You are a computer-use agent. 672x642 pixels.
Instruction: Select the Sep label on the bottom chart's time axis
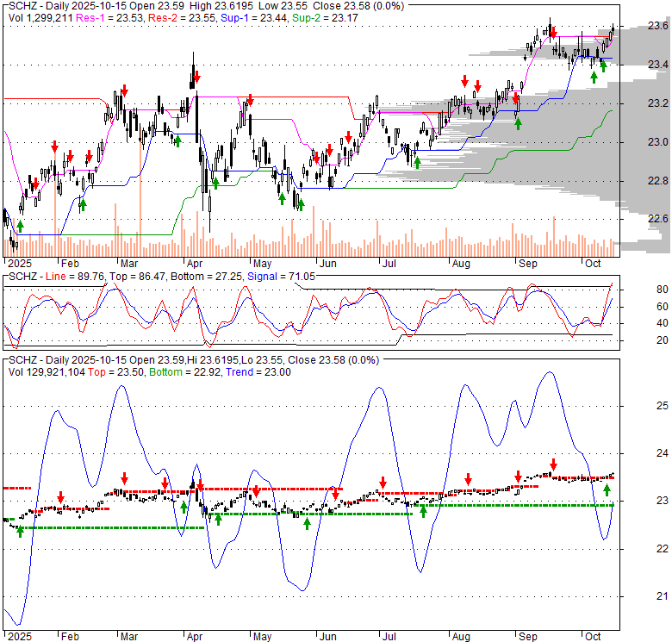pyautogui.click(x=527, y=637)
